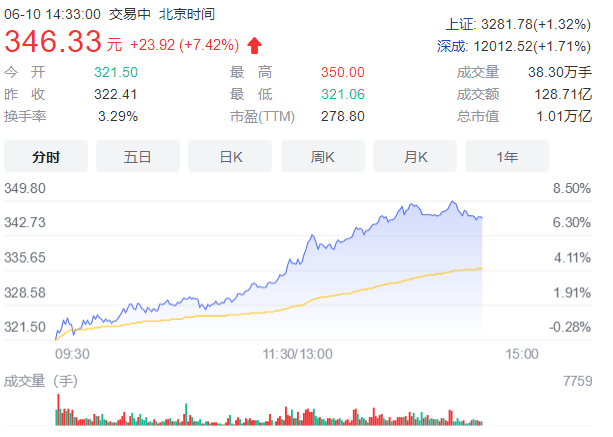
Task: Click the red up arrow icon
Action: coord(254,45)
